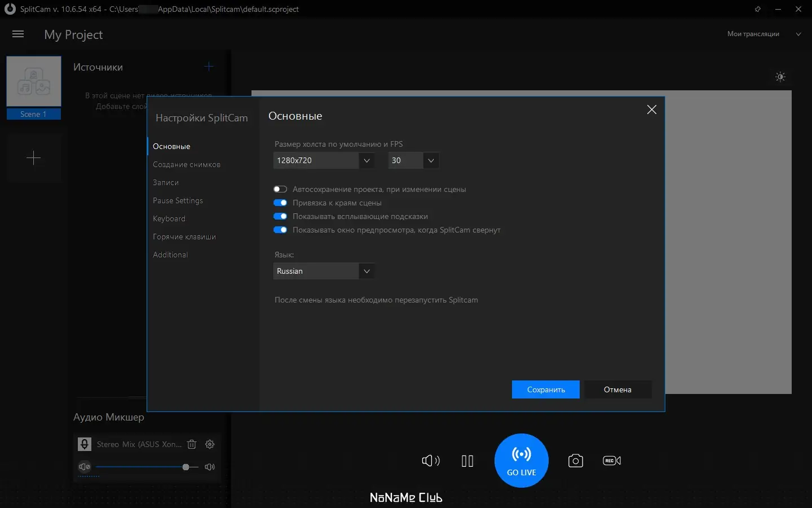Image resolution: width=812 pixels, height=508 pixels.
Task: Click the Stereo Mix microphone device icon
Action: tap(85, 444)
